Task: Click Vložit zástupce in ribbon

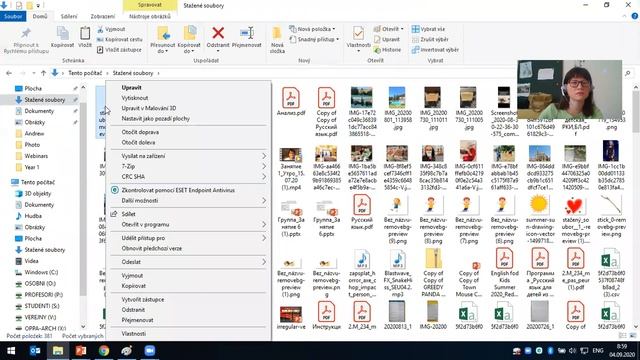Action: (119, 50)
